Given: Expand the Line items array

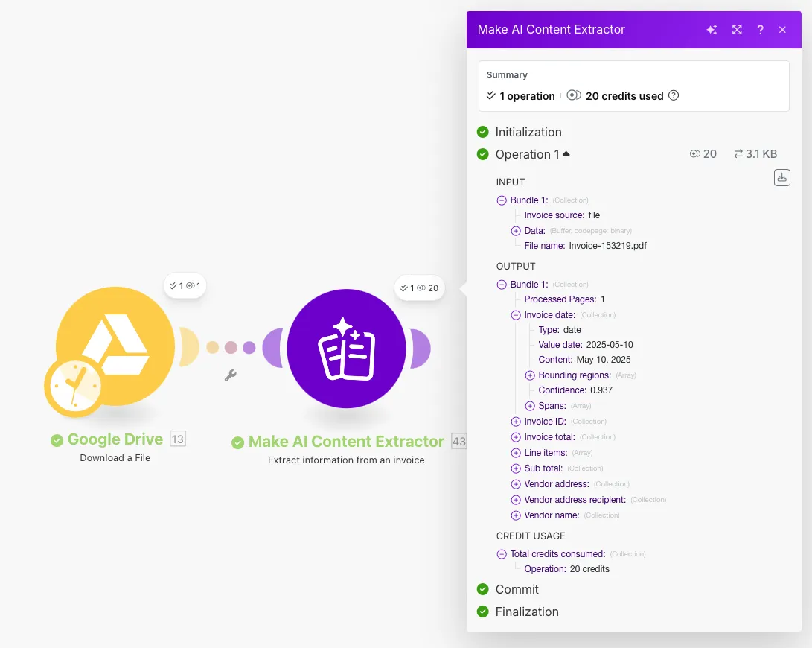Looking at the screenshot, I should point(516,453).
